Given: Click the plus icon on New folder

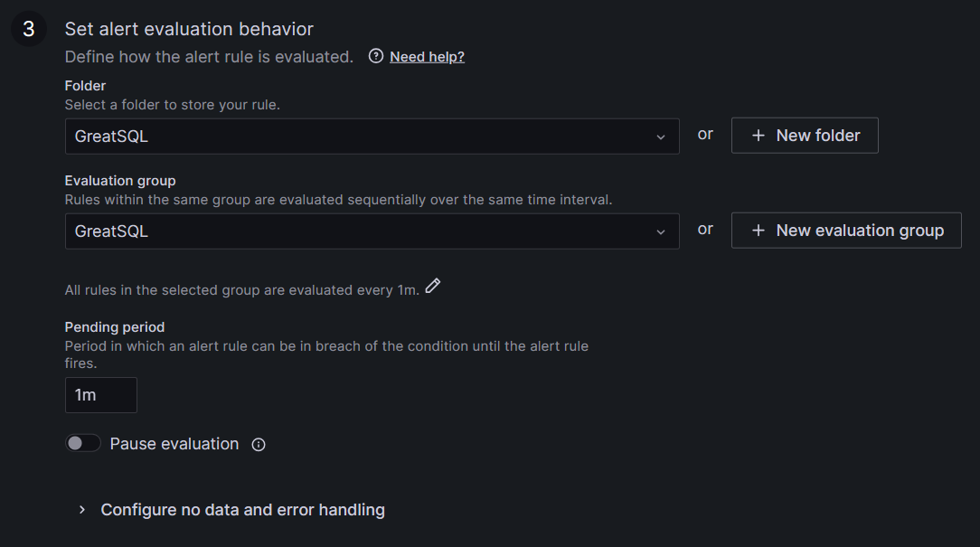Looking at the screenshot, I should [x=759, y=136].
